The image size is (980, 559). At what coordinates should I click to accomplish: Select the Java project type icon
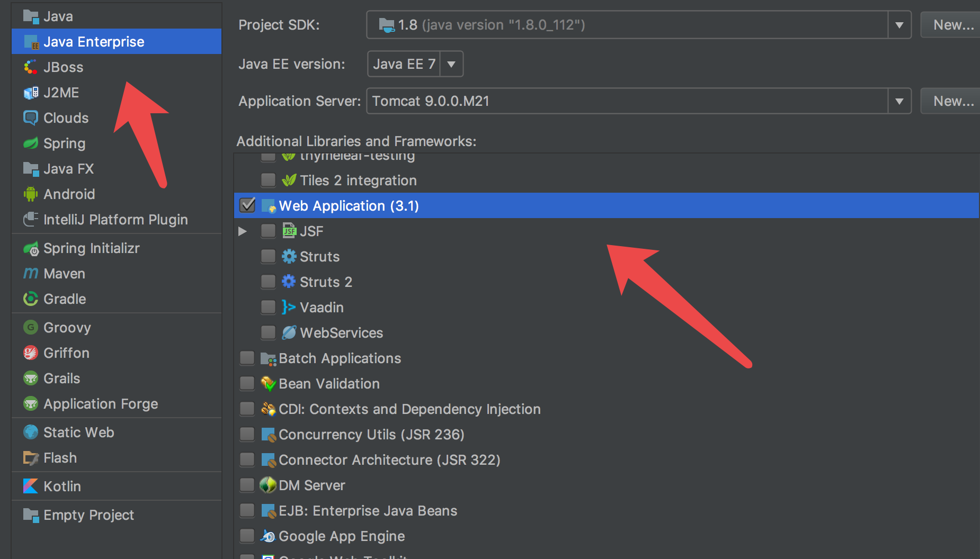[x=31, y=16]
